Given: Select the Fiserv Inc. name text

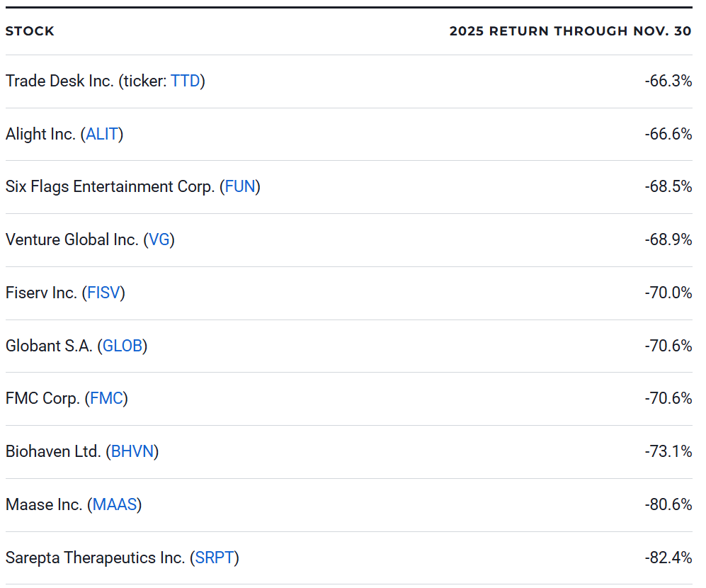Looking at the screenshot, I should [41, 293].
